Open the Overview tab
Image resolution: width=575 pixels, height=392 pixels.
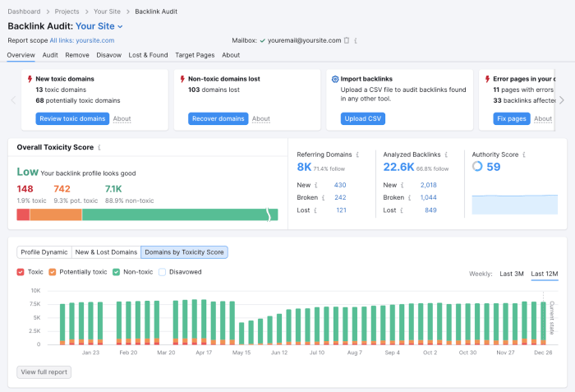pyautogui.click(x=21, y=55)
